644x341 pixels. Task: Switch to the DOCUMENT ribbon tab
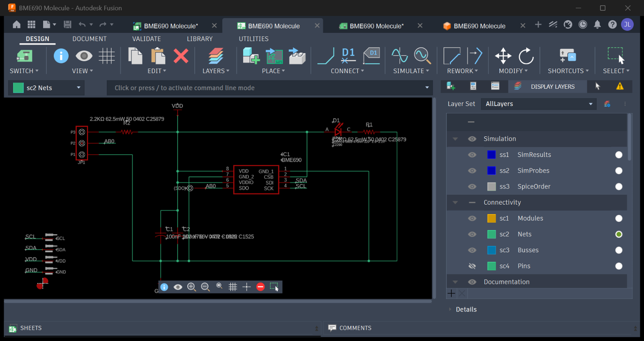pos(89,39)
